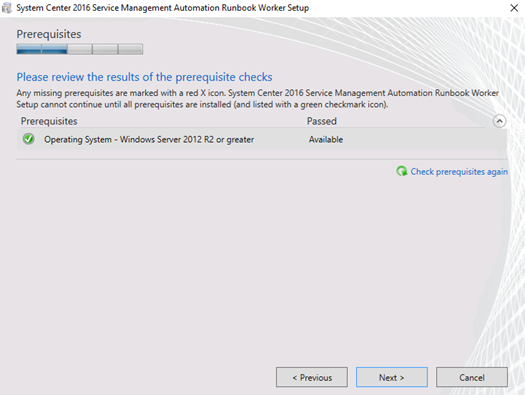Click the Passed column header

[322, 121]
